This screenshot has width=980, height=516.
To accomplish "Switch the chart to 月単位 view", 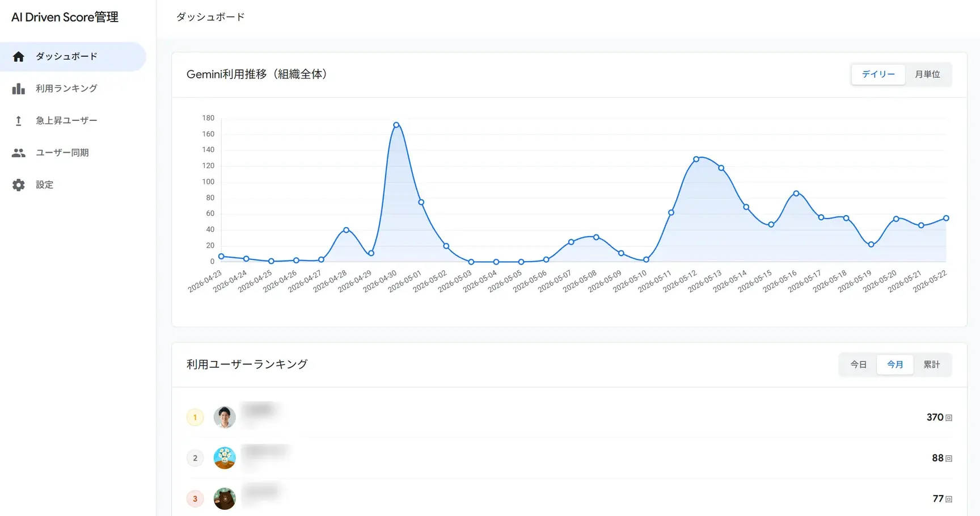I will pyautogui.click(x=927, y=74).
